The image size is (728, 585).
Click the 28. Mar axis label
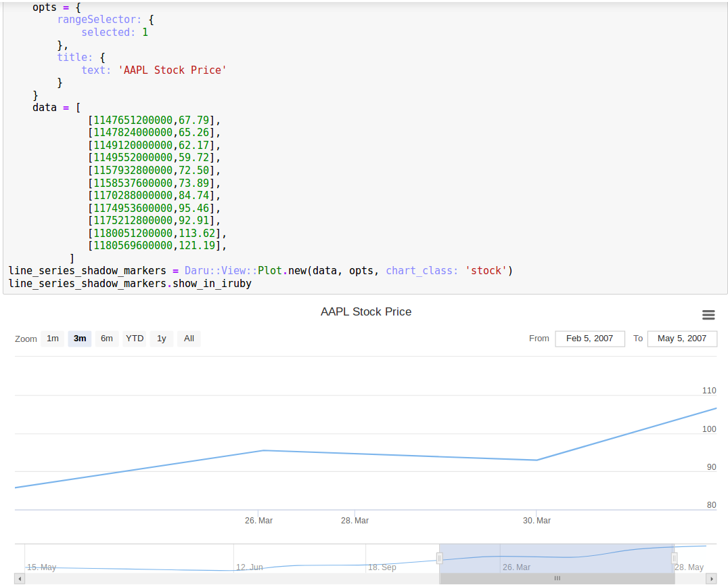click(355, 521)
